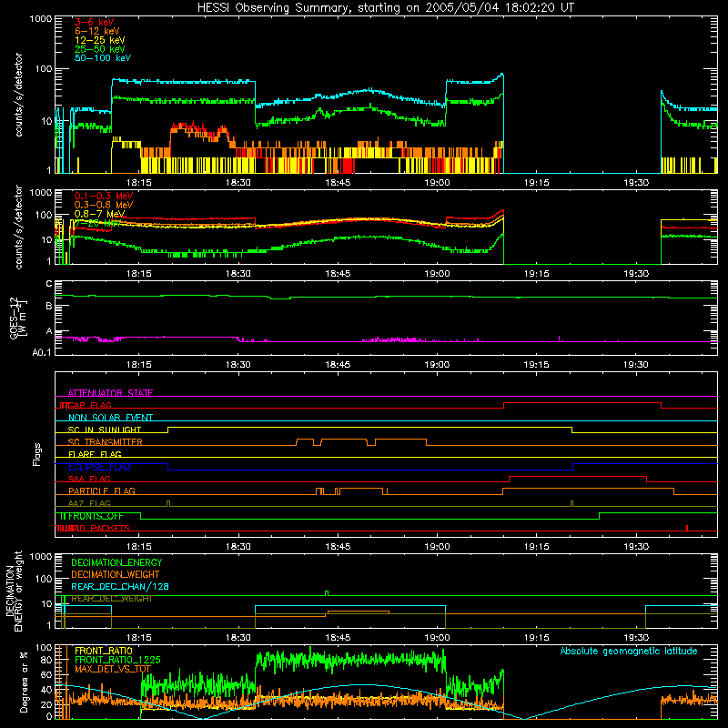Click the top plot counts/s/detector axis label
728x728 pixels.
click(x=18, y=95)
